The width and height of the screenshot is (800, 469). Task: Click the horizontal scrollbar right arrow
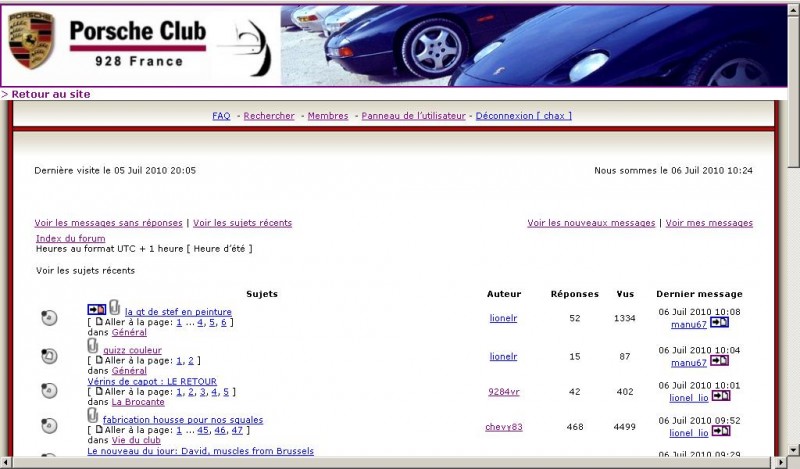782,463
